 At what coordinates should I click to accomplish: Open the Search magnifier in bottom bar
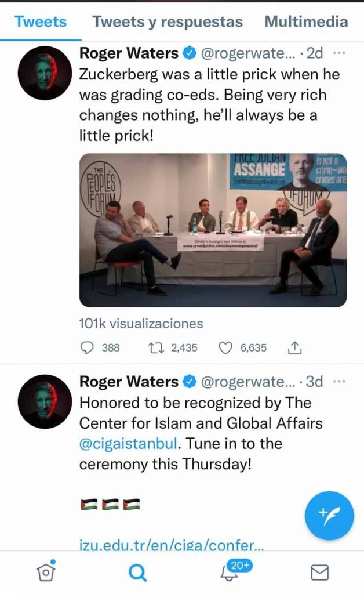(137, 573)
